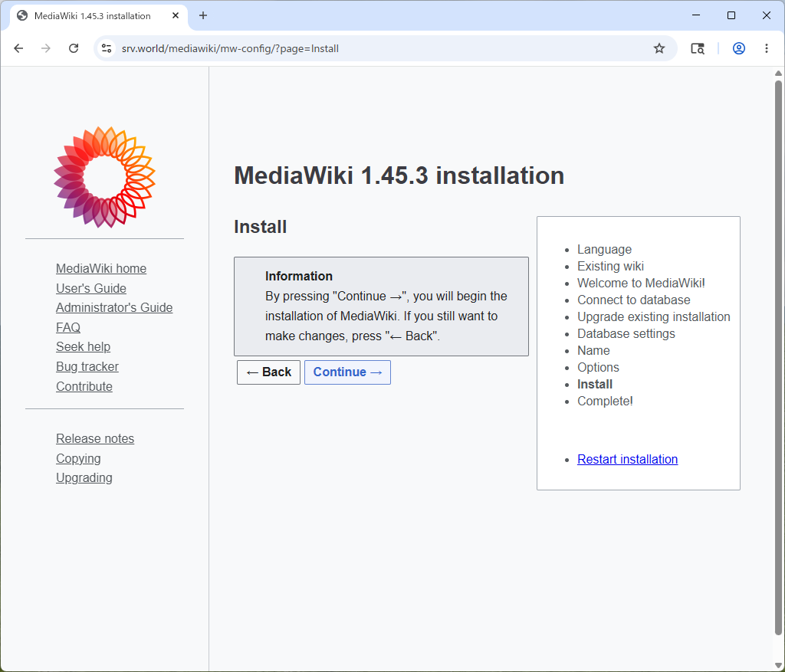Continue to begin MediaWiki installation
Image resolution: width=785 pixels, height=672 pixels.
pos(347,372)
